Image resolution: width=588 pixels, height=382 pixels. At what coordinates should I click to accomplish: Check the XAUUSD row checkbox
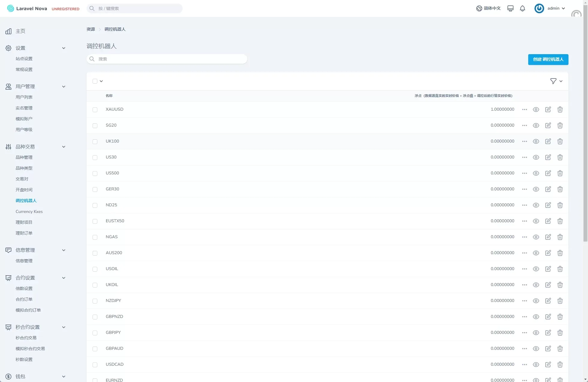[95, 110]
